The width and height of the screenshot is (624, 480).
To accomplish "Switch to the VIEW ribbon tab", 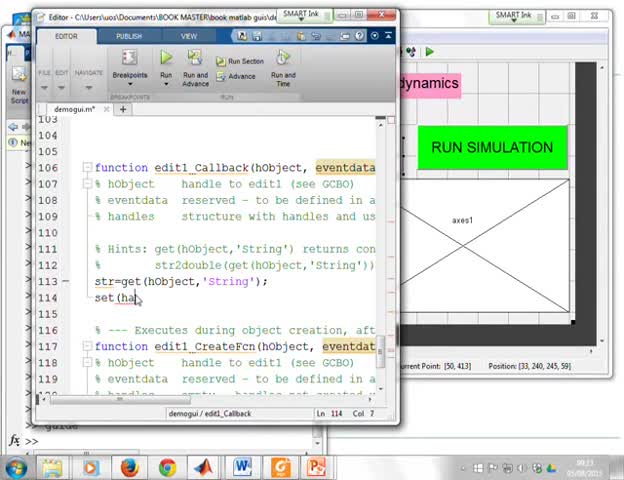I will (x=189, y=36).
